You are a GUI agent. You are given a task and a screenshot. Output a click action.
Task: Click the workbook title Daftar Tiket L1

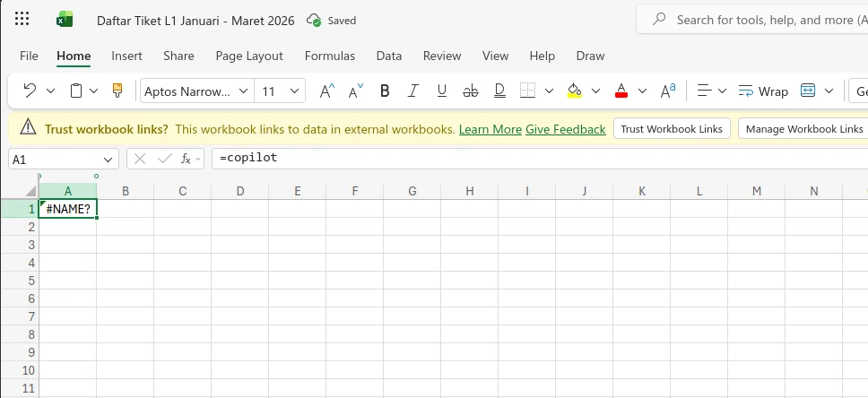[x=195, y=21]
